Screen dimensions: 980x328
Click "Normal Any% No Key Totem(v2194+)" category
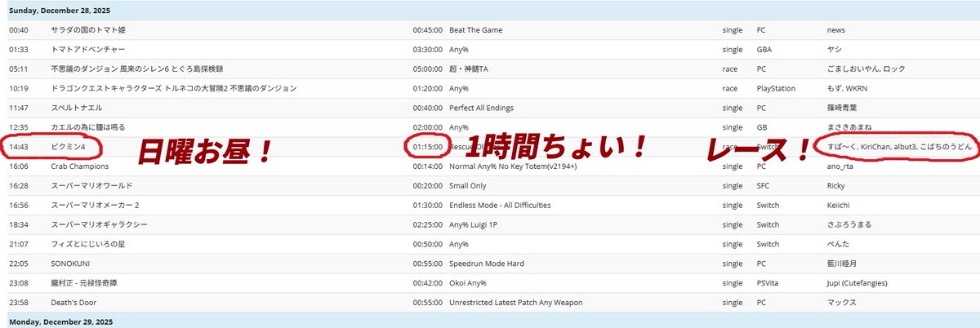[514, 166]
